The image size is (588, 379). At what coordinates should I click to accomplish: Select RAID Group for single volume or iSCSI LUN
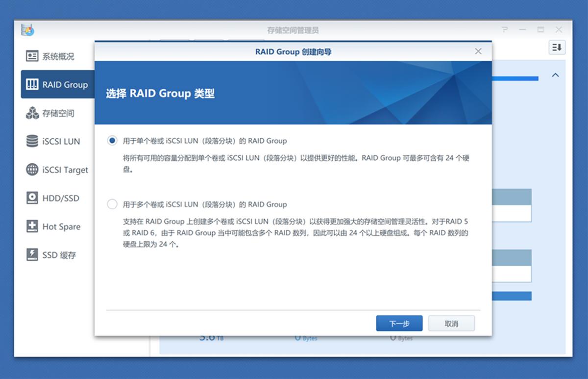pos(112,139)
